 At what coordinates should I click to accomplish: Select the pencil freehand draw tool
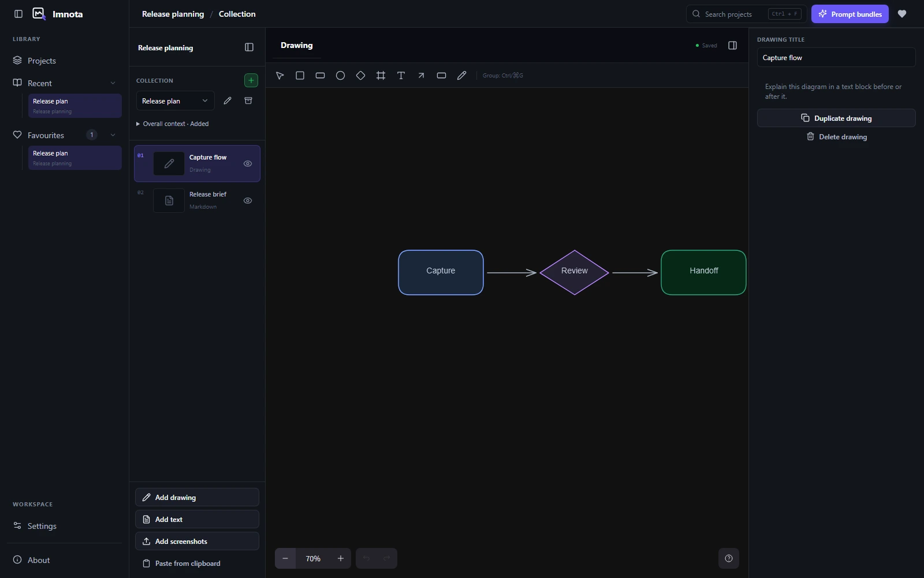pos(461,76)
